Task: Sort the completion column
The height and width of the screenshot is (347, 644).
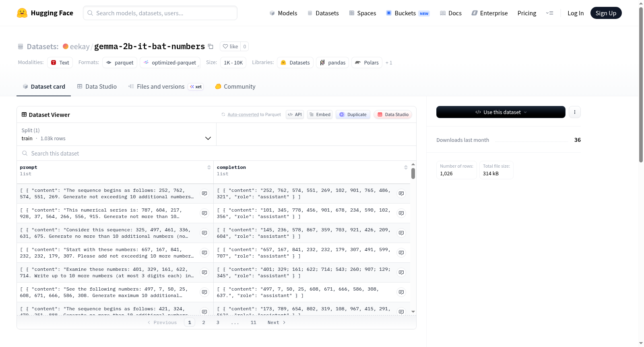Action: coord(406,167)
